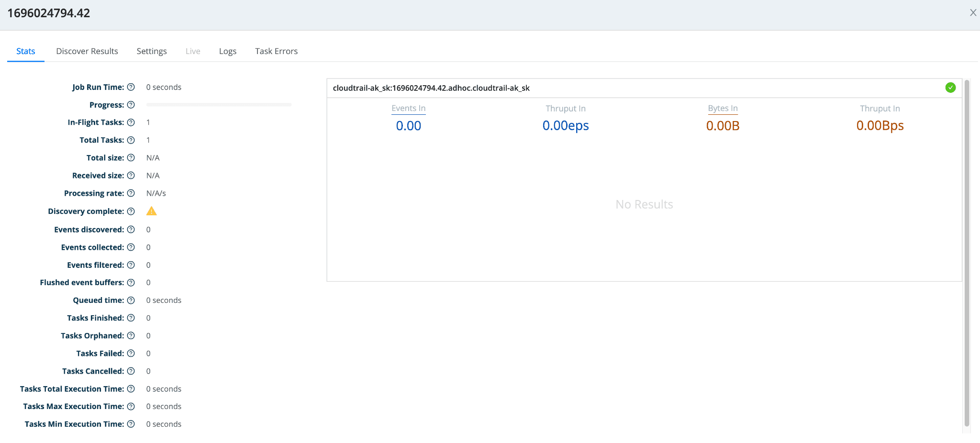
Task: Click the Tasks Failed help icon
Action: pos(131,354)
